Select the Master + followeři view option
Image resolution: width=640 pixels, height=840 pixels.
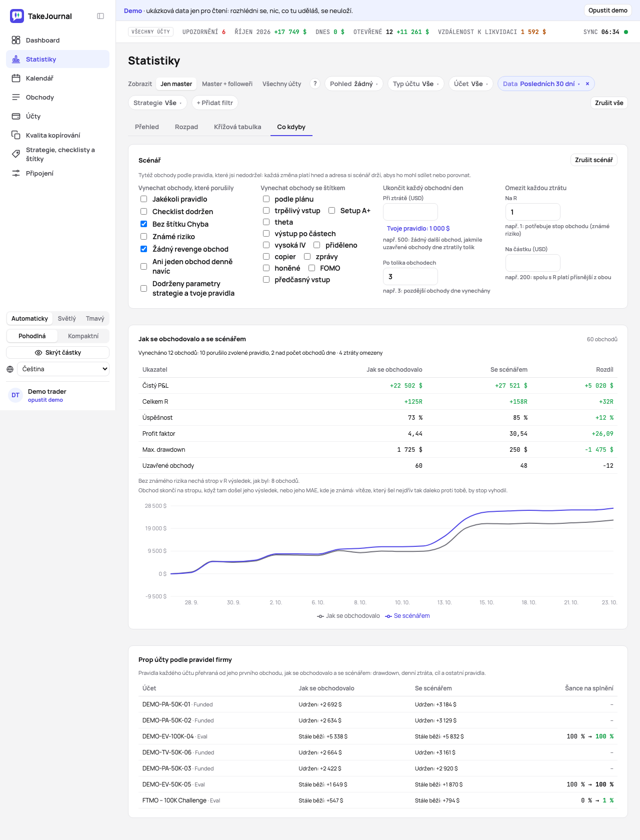(x=227, y=84)
